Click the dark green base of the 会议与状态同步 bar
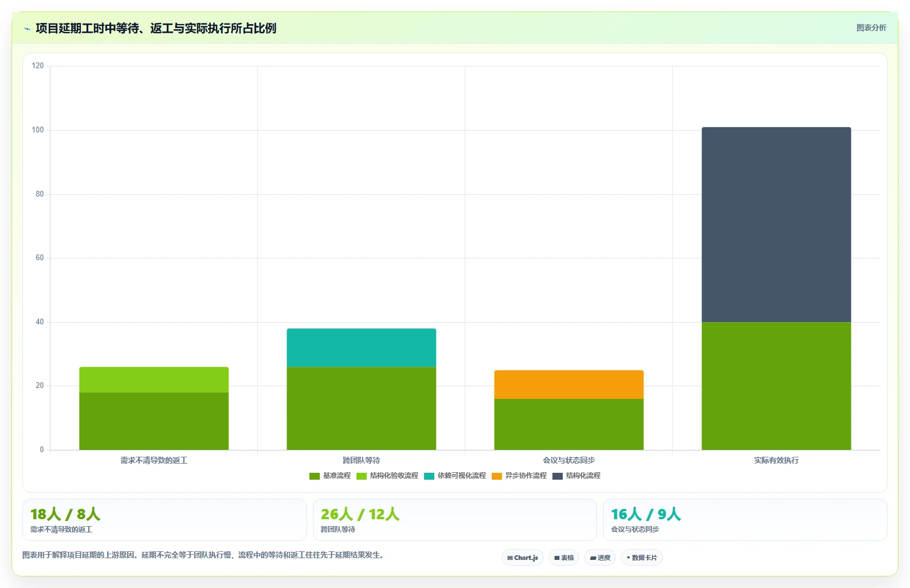This screenshot has height=588, width=910. click(x=568, y=425)
